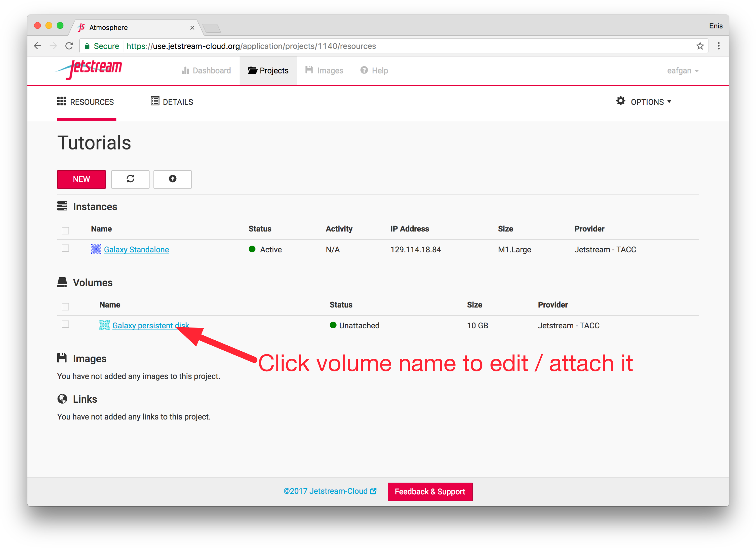
Task: Click the M1.Large size cell
Action: click(514, 249)
